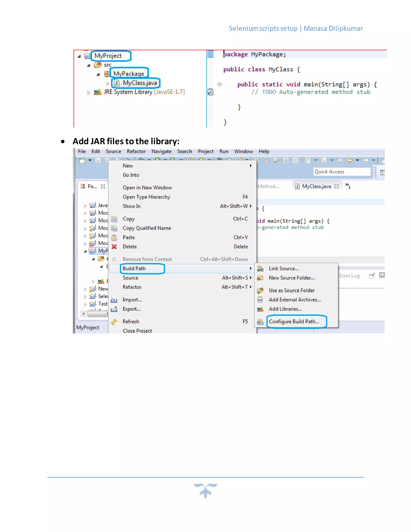Choose Go Into from the context menu
The height and width of the screenshot is (532, 411).
pos(183,175)
